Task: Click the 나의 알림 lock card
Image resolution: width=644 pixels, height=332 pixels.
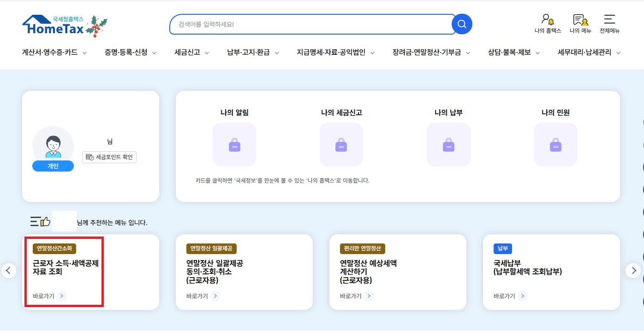Action: pyautogui.click(x=234, y=145)
